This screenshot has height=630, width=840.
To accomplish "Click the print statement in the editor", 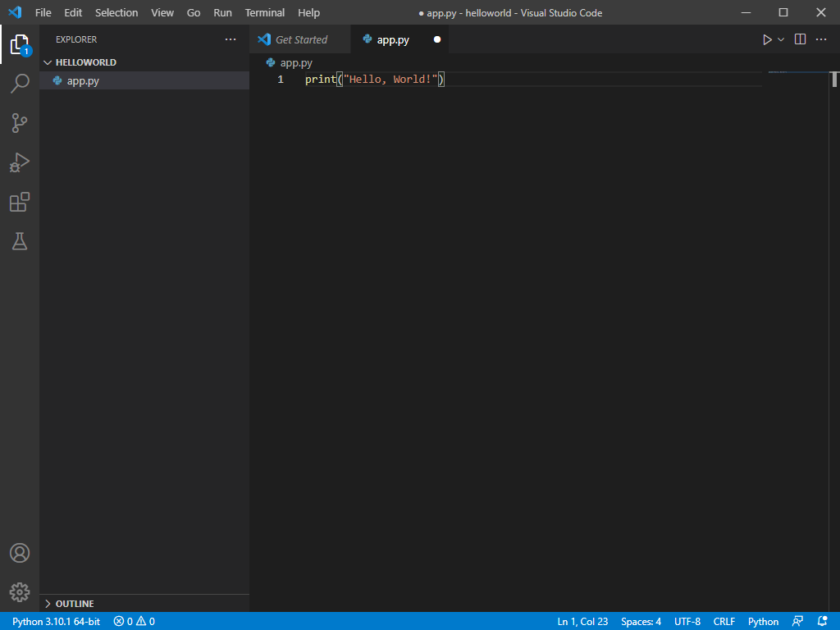I will tap(374, 80).
